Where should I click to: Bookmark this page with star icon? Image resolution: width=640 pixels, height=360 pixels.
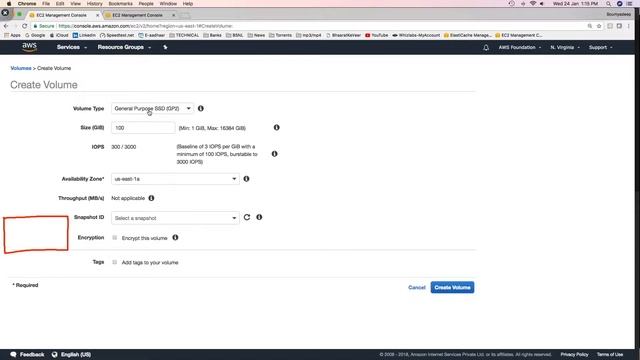[x=599, y=26]
